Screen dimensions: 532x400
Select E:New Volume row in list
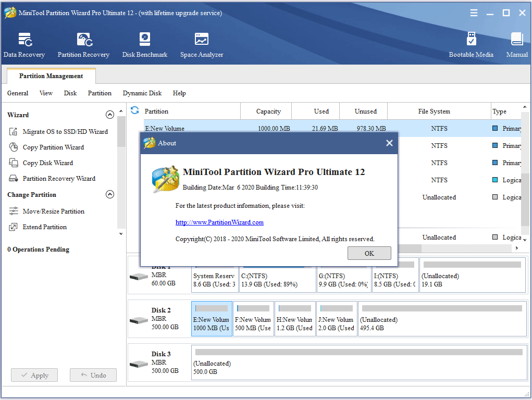click(332, 129)
